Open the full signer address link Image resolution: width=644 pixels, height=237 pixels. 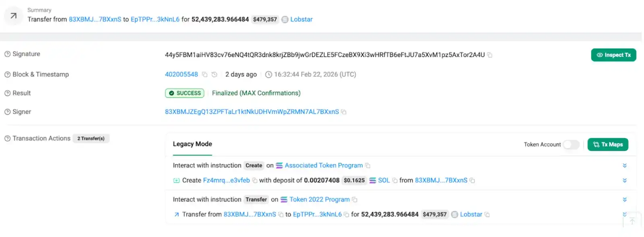[x=252, y=112]
